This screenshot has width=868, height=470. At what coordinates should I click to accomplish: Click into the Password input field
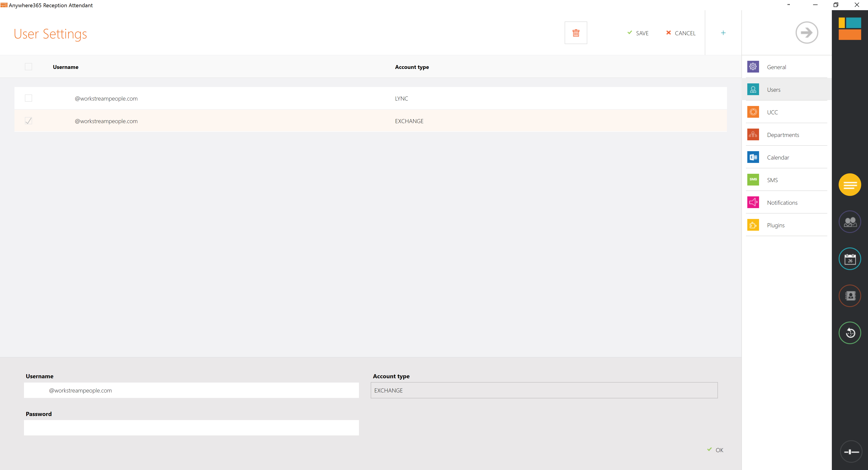(x=191, y=428)
